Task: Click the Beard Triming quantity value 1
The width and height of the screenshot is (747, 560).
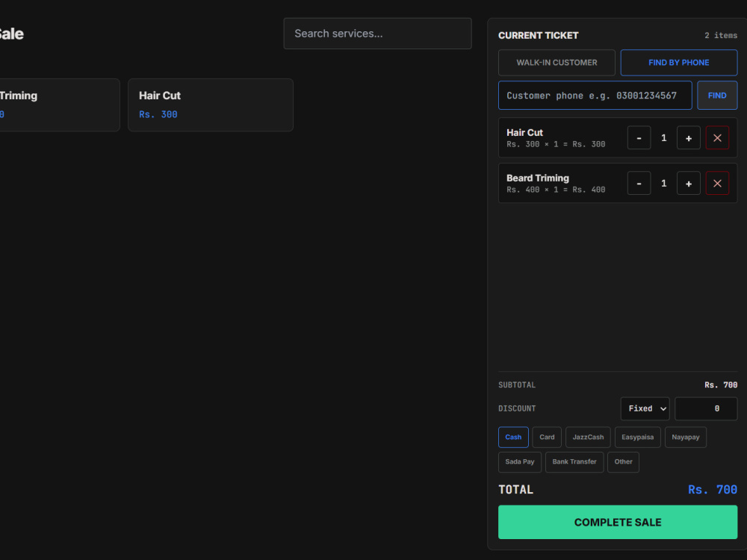Action: coord(663,184)
